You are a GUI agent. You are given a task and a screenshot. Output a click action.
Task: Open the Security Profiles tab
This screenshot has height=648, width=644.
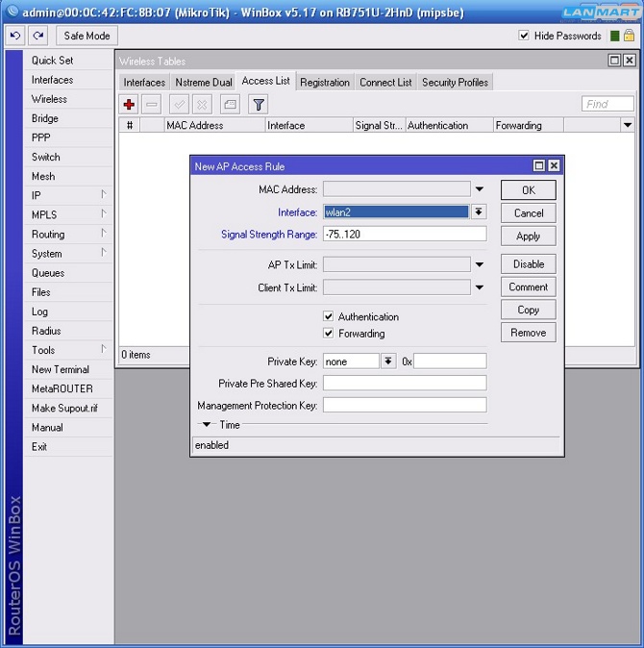[455, 83]
